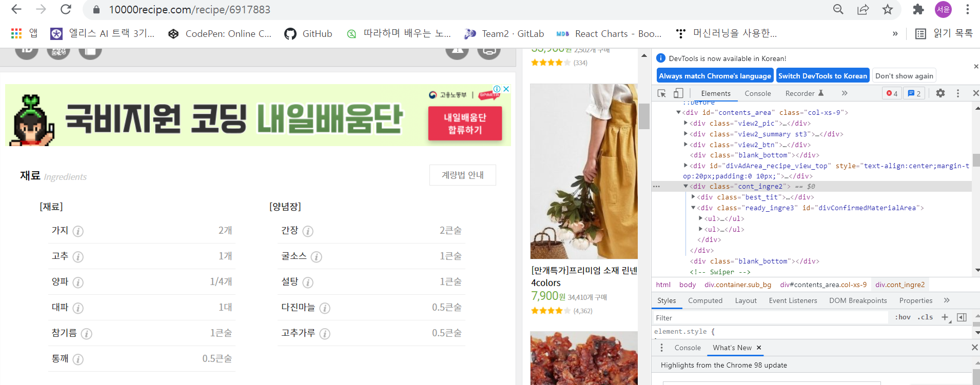Open info icon next to 고추
980x385 pixels.
(x=78, y=257)
